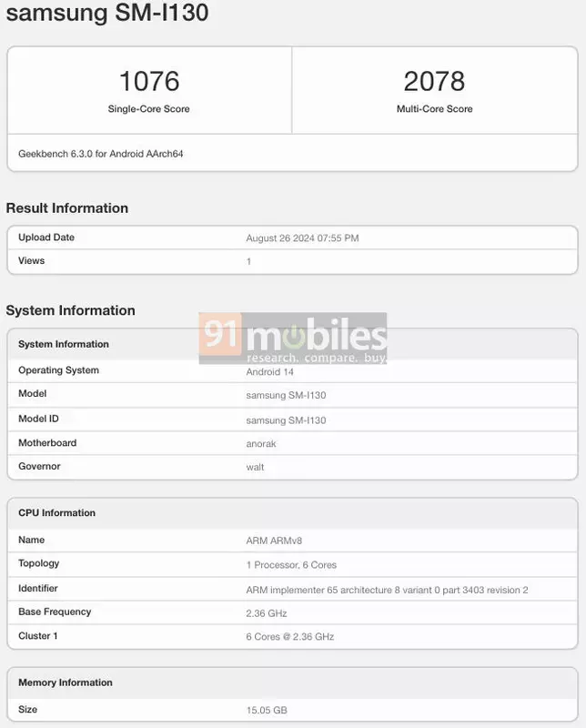Click the Governor value walt
This screenshot has width=586, height=728.
(255, 467)
